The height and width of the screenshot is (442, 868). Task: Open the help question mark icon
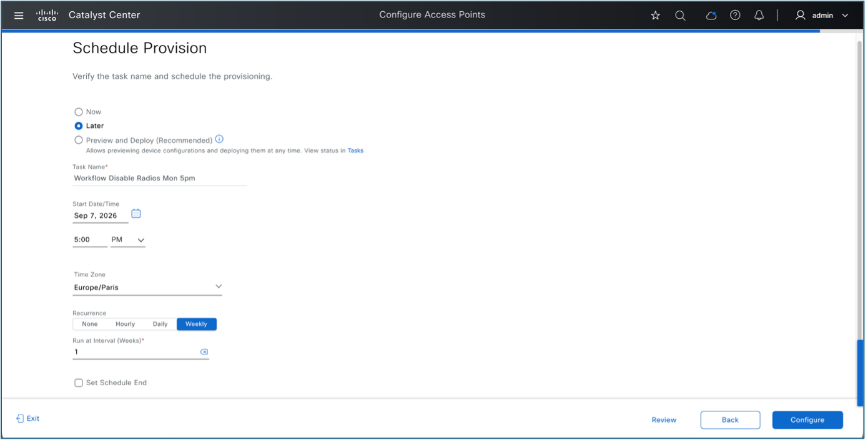pos(735,16)
